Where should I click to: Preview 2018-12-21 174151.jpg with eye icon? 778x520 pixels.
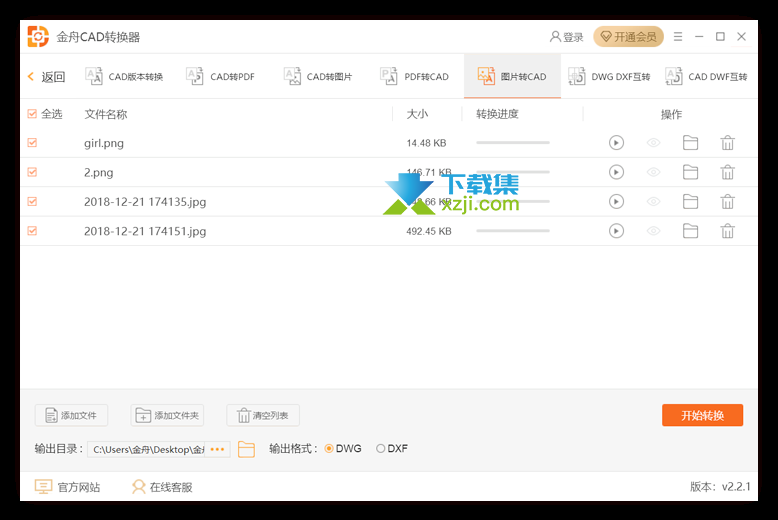pos(653,231)
